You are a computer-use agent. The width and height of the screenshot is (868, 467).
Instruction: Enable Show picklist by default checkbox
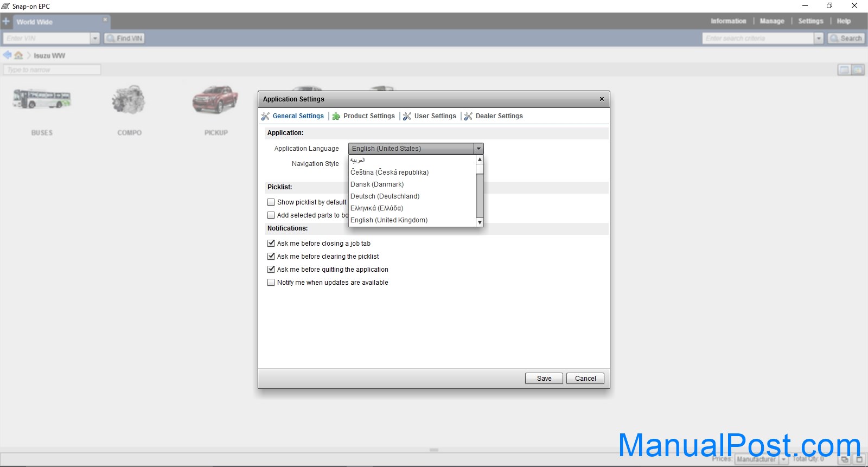click(271, 202)
